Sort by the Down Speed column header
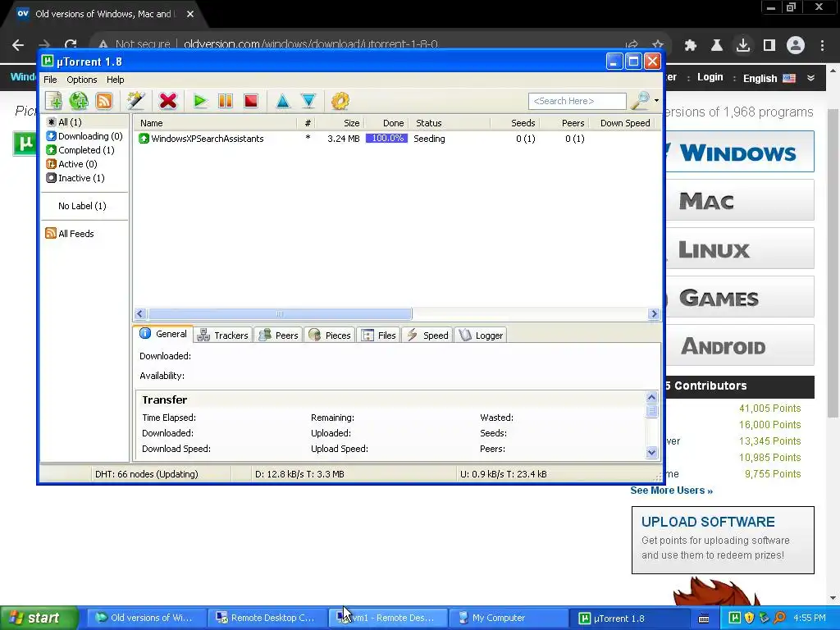 pyautogui.click(x=622, y=123)
